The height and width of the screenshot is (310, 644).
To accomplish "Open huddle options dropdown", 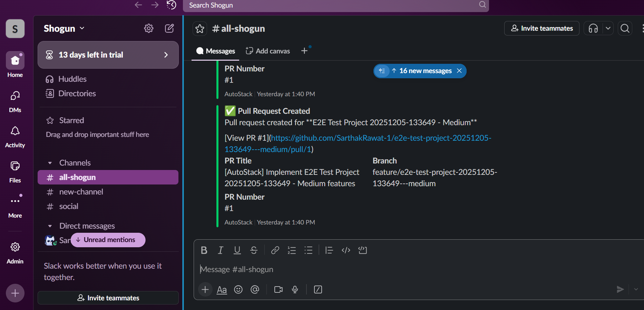I will coord(608,28).
